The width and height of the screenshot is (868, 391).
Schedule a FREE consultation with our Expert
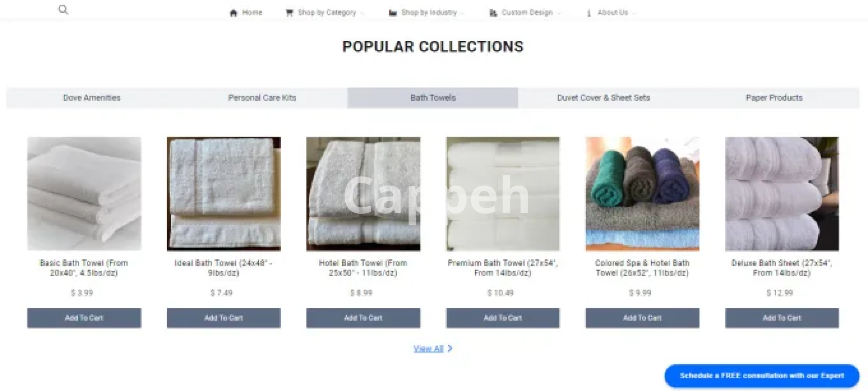pyautogui.click(x=762, y=376)
